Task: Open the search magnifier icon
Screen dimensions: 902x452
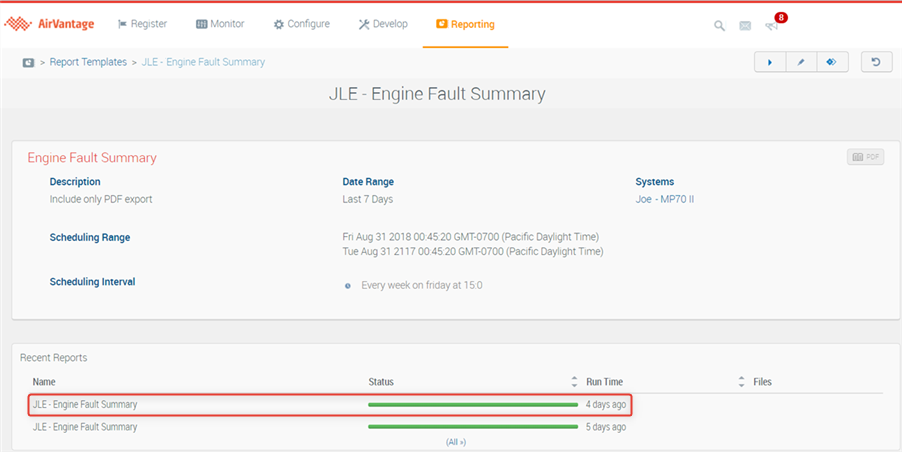Action: 719,26
